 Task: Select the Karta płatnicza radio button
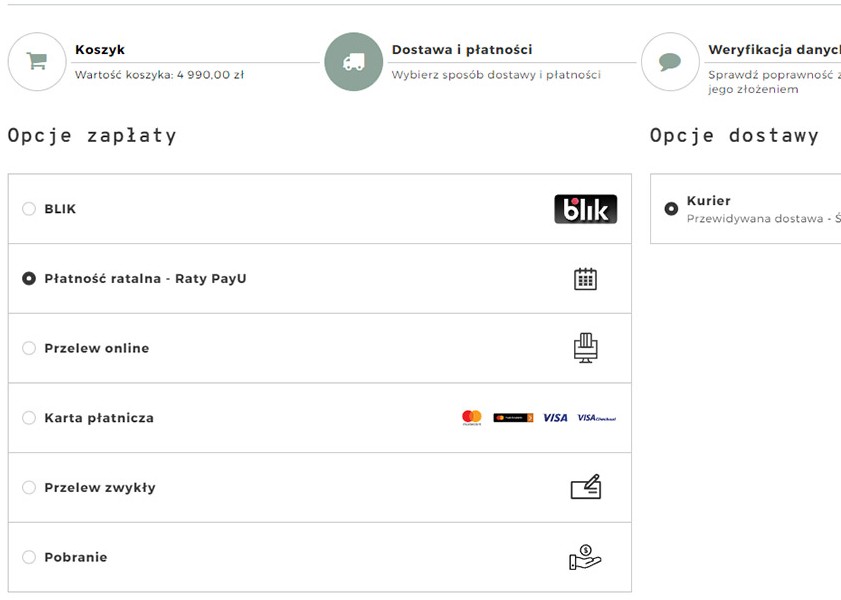pyautogui.click(x=29, y=418)
